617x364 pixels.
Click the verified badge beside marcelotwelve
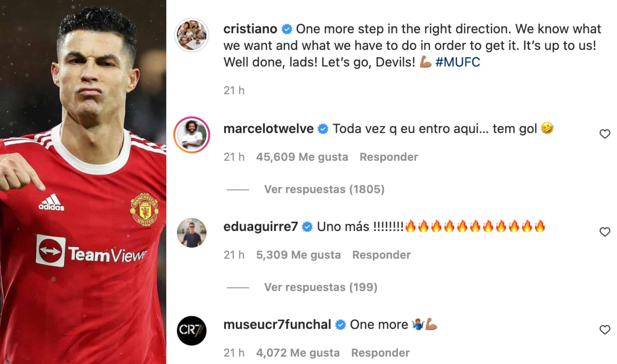pos(323,129)
